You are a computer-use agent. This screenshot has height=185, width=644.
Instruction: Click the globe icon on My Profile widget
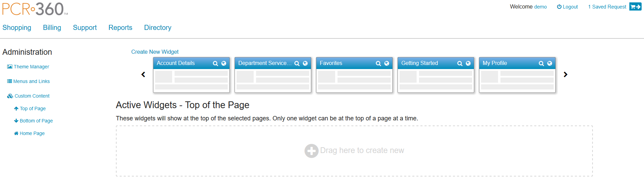point(550,63)
